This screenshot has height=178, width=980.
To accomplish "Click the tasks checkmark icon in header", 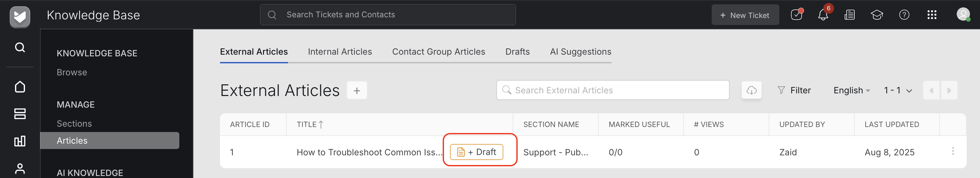I will pyautogui.click(x=796, y=15).
